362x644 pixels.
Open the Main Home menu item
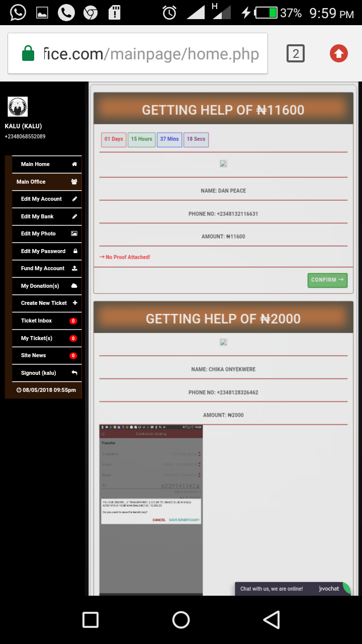pyautogui.click(x=47, y=164)
